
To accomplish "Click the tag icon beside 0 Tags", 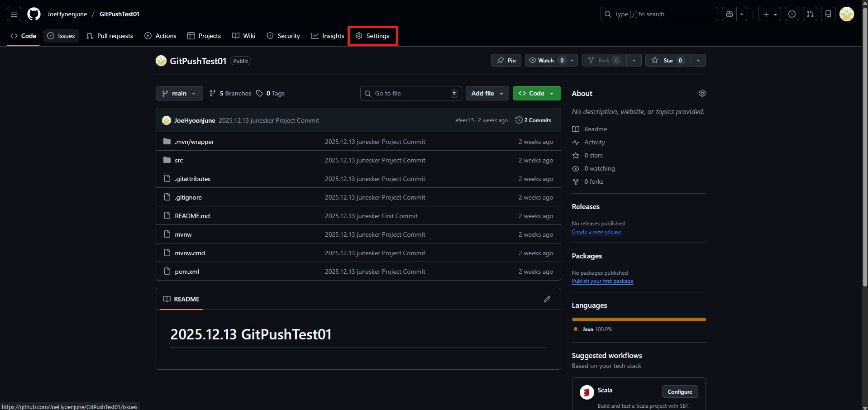I will [x=259, y=93].
